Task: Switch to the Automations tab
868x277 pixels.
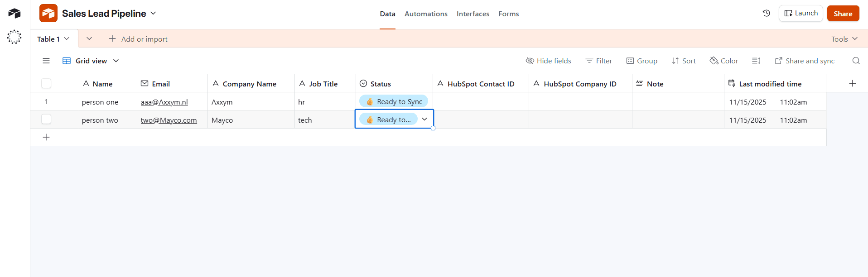Action: (425, 14)
